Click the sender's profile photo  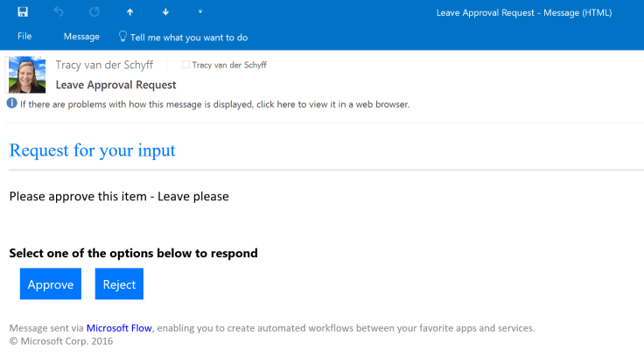coord(26,74)
